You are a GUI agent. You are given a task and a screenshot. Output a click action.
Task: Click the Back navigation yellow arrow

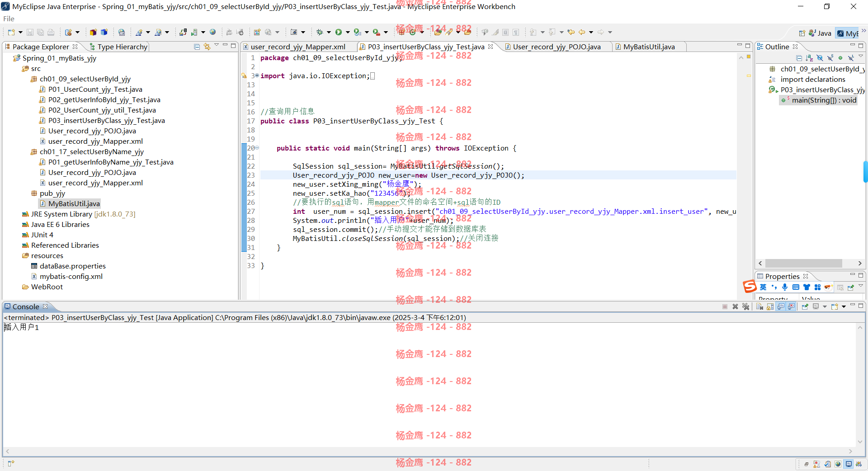pos(582,32)
